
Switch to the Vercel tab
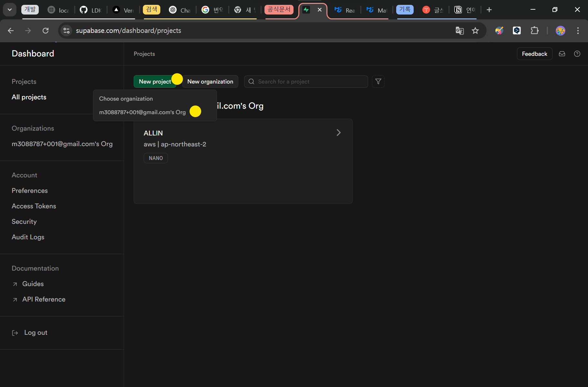123,10
